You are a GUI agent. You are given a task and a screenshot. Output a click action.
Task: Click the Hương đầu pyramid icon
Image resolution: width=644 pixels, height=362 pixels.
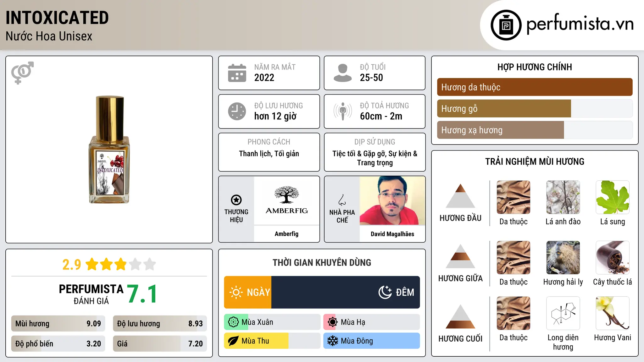click(460, 196)
